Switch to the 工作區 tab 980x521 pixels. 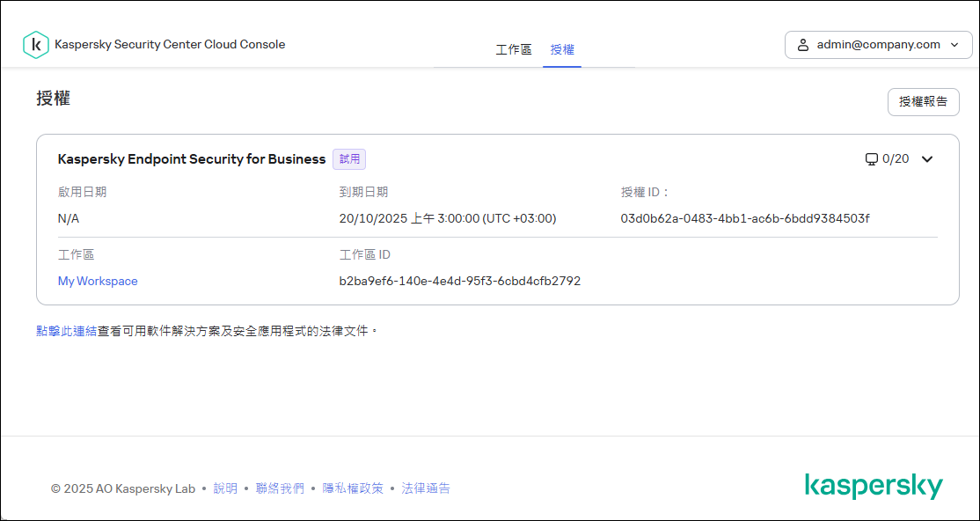click(514, 50)
